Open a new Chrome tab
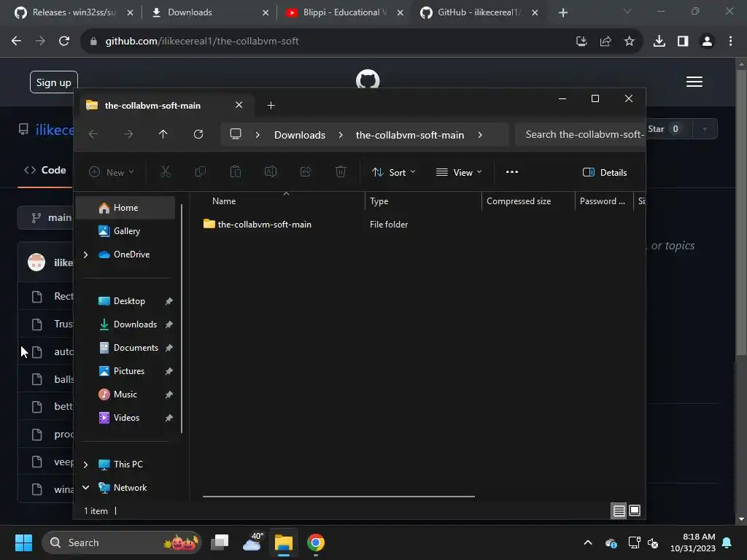This screenshot has height=560, width=747. (x=563, y=13)
